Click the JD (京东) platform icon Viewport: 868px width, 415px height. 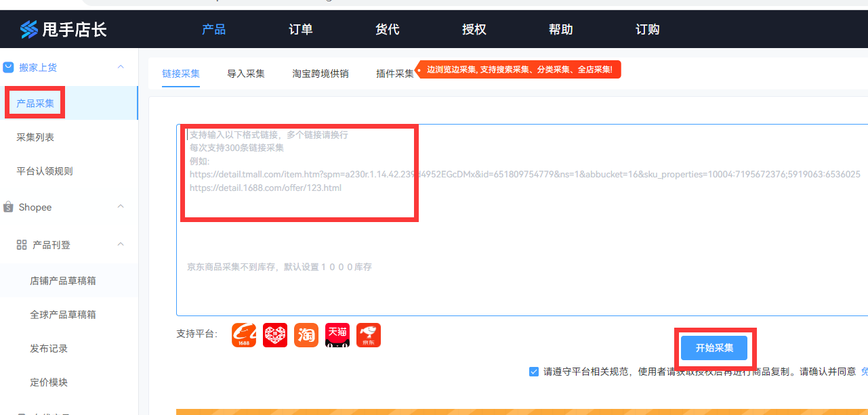(x=369, y=335)
